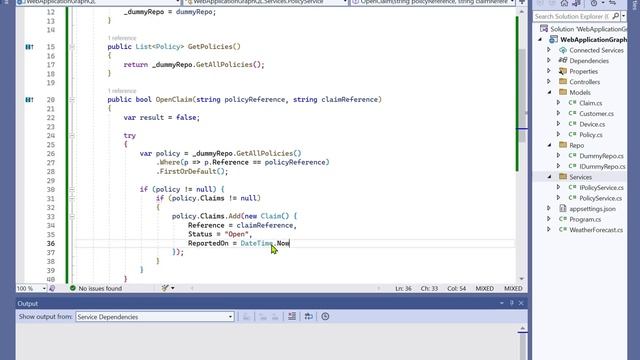Viewport: 640px width, 360px height.
Task: Collapse the Repo folder
Action: coord(549,145)
